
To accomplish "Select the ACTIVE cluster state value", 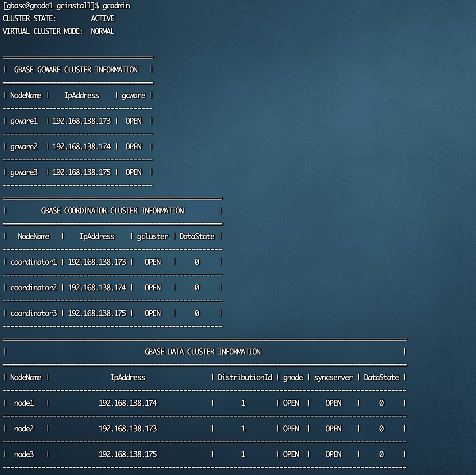I will [x=103, y=19].
